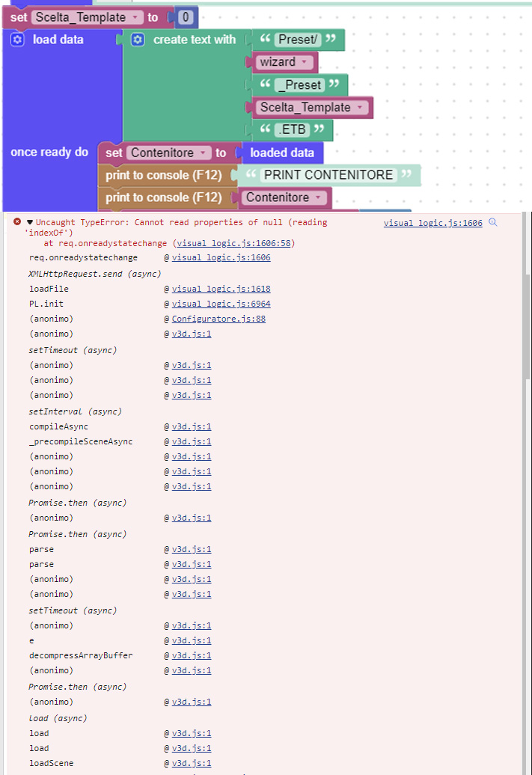532x775 pixels.
Task: Collapse the Uncaught TypeError stack trace
Action: click(x=30, y=222)
